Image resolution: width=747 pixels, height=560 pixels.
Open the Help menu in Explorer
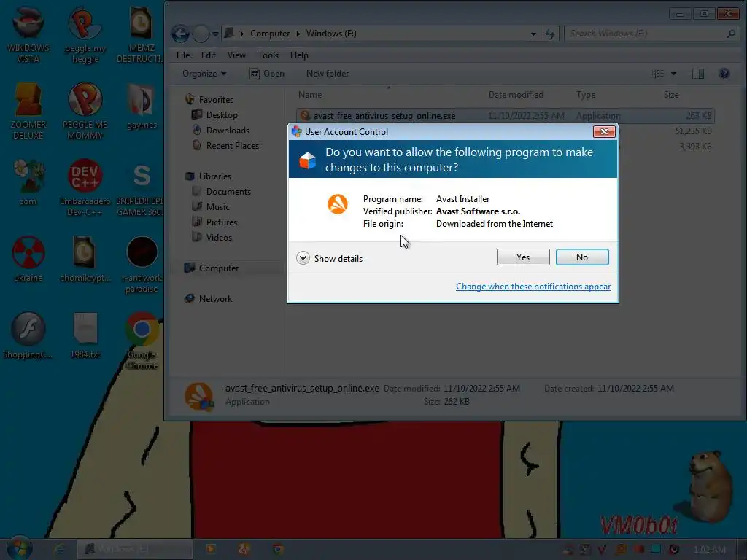click(x=299, y=55)
